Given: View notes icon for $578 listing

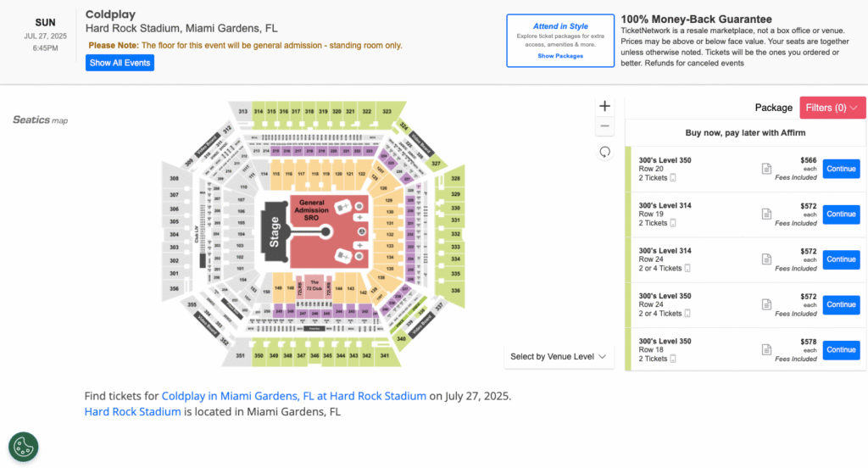Looking at the screenshot, I should pos(766,349).
